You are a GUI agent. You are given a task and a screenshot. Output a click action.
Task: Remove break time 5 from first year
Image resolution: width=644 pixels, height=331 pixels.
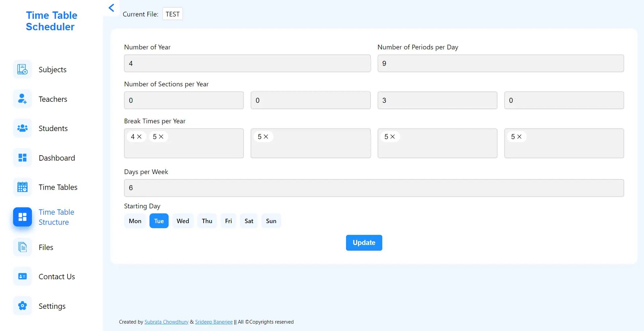tap(161, 137)
